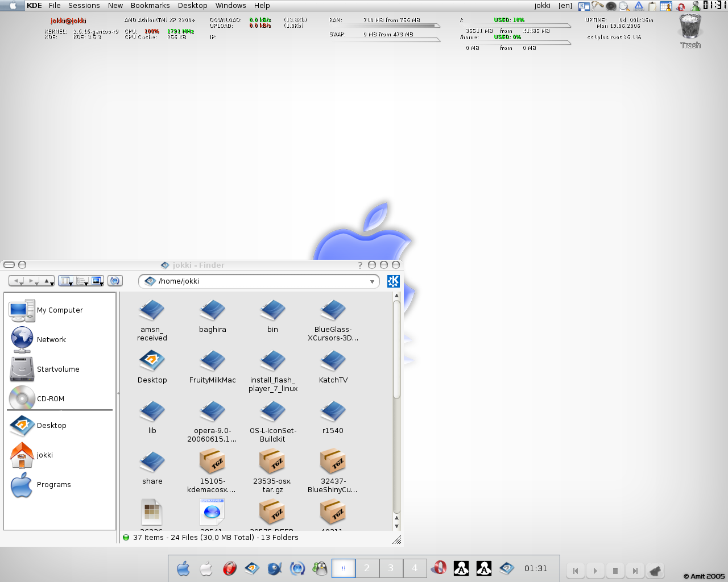The width and height of the screenshot is (728, 582).
Task: Switch to virtual desktop 2
Action: click(367, 568)
